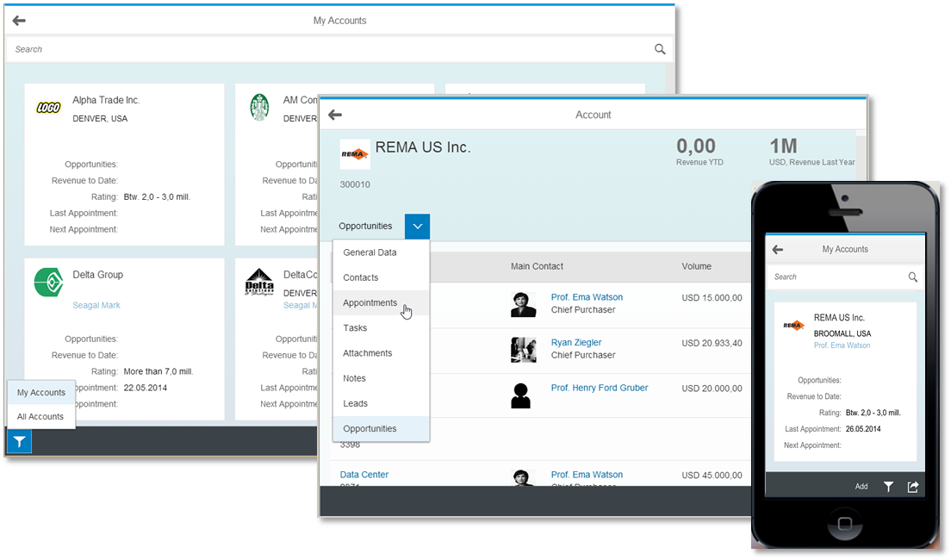Tap the back arrow on the phone screen
This screenshot has height=560, width=951.
778,249
